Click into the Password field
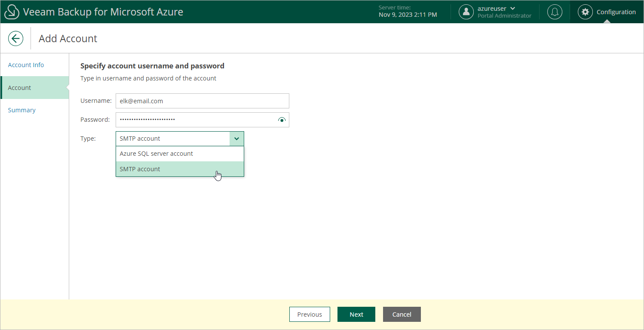Viewport: 644px width, 330px height. [202, 120]
